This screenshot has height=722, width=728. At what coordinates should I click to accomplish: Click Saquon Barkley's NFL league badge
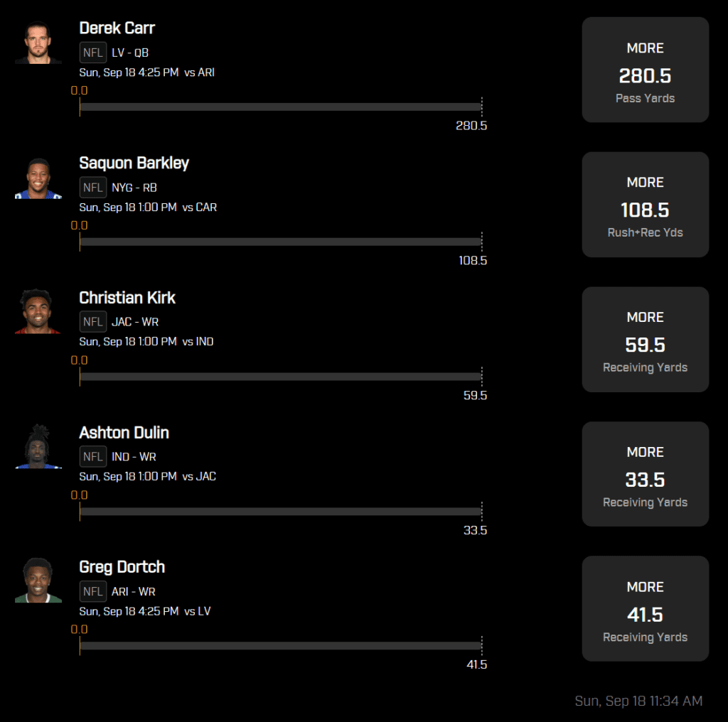[x=93, y=188]
